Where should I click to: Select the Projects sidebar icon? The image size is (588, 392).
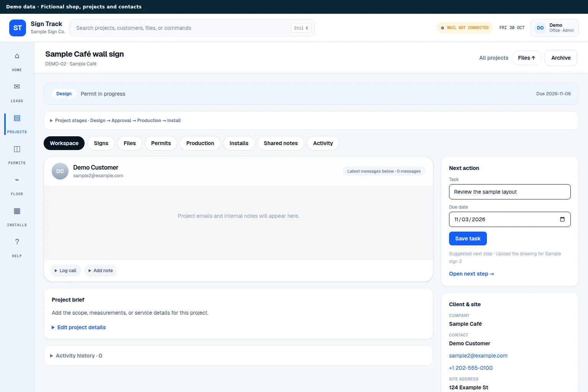(17, 118)
